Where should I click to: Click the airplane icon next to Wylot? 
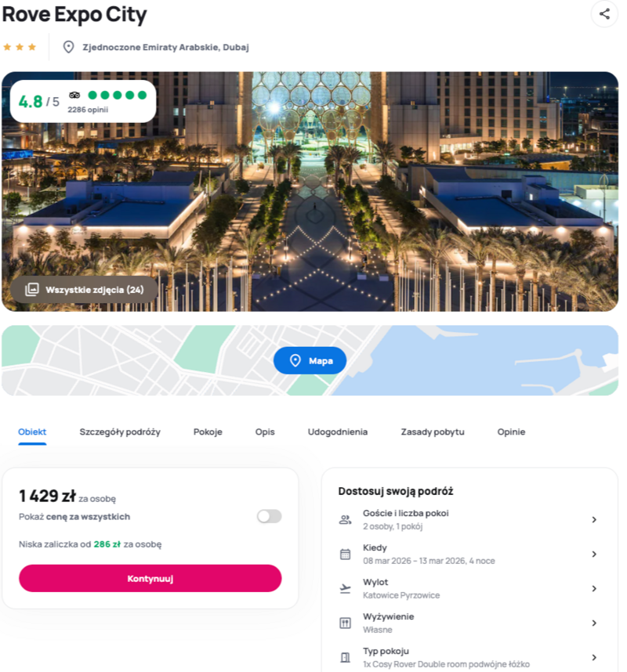point(345,588)
